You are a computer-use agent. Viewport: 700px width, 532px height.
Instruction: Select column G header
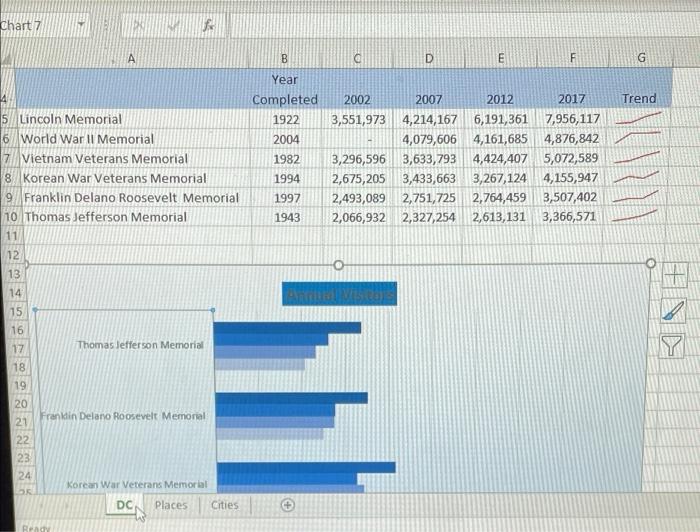point(641,58)
